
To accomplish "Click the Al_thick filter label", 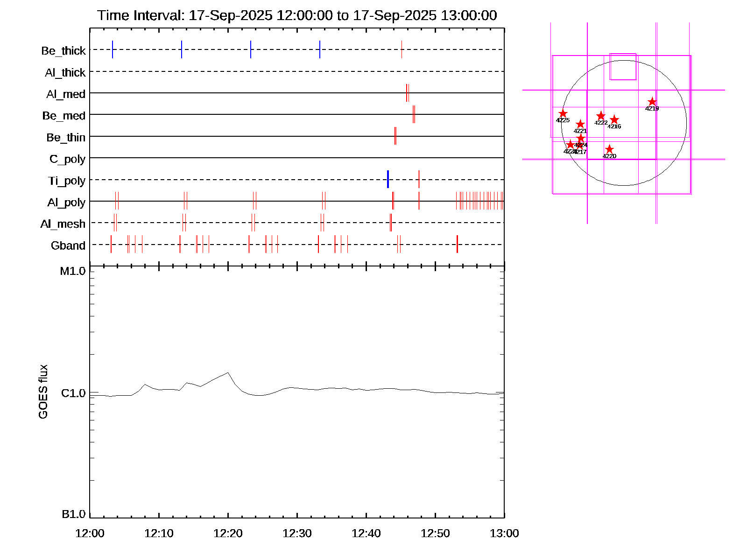I will (x=65, y=73).
